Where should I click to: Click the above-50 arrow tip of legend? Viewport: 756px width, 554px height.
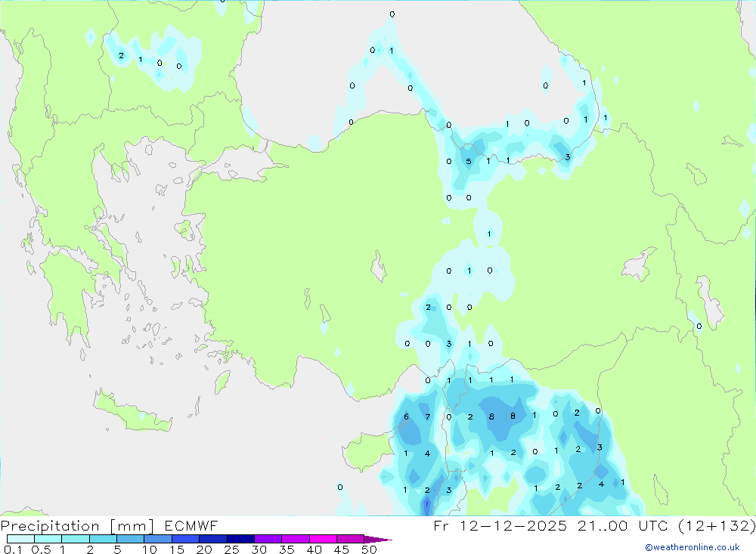click(x=379, y=540)
